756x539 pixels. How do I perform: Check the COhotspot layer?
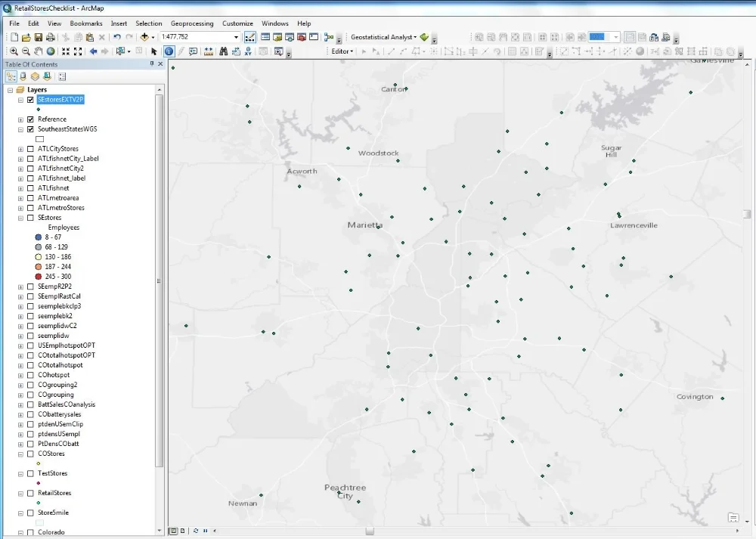coord(30,375)
